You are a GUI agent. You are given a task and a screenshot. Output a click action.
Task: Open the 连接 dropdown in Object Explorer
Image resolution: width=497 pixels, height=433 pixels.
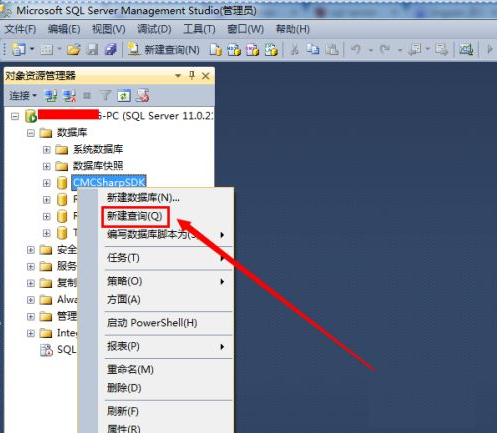pyautogui.click(x=23, y=96)
